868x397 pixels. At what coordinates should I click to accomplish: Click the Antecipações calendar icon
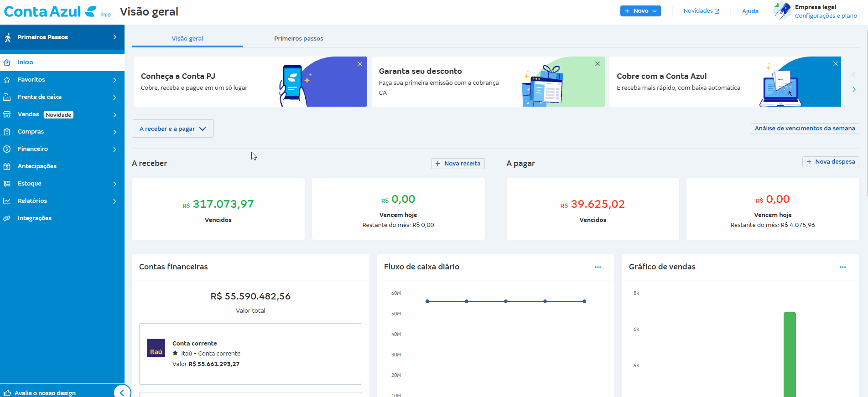click(x=7, y=166)
